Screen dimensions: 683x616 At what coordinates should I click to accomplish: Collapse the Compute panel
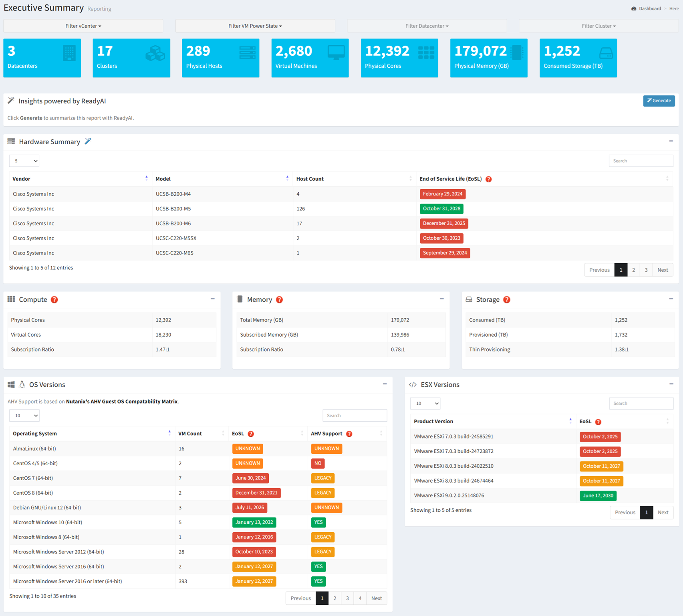click(213, 299)
